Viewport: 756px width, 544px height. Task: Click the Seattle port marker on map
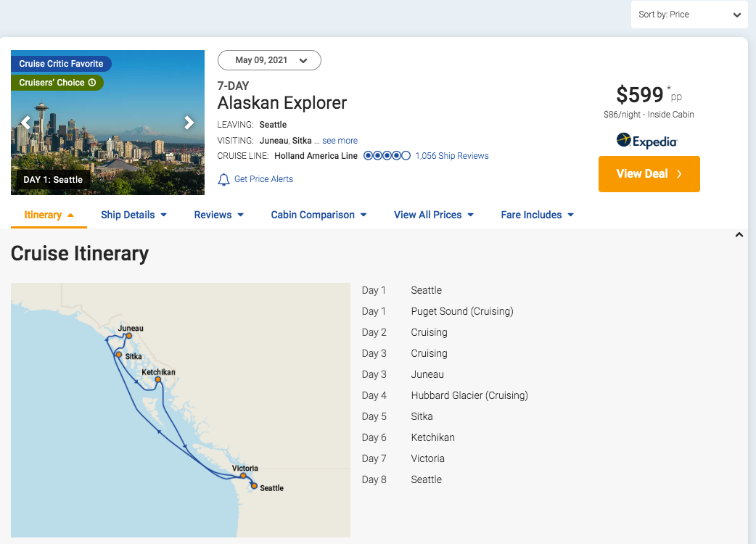254,486
